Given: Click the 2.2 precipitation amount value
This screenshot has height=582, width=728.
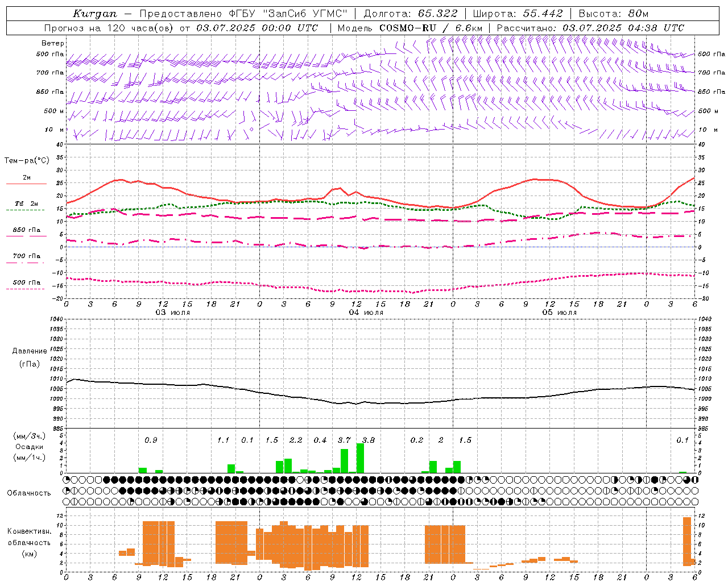Looking at the screenshot, I should [x=296, y=440].
